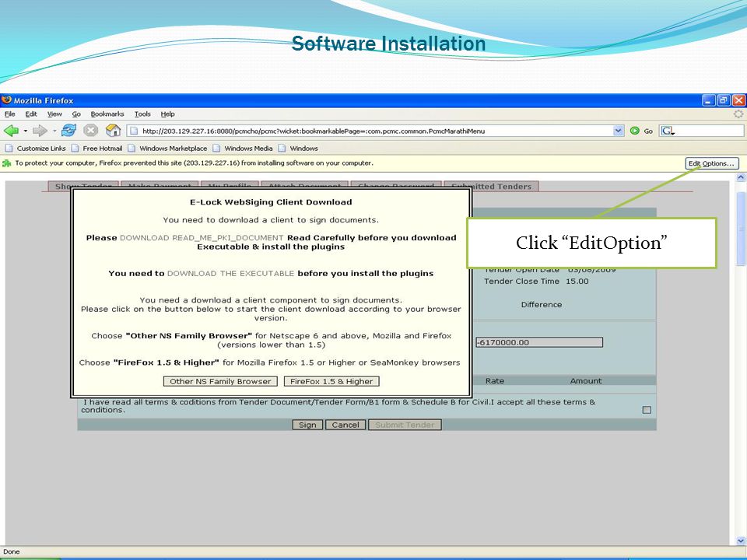Go to the Home page icon
Viewport: 747px width, 560px height.
[113, 131]
